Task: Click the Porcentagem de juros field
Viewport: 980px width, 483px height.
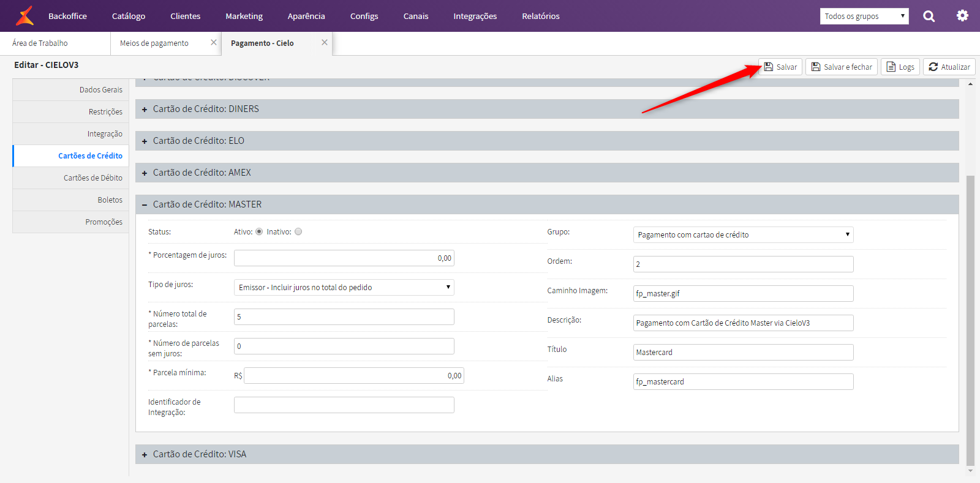Action: [344, 258]
